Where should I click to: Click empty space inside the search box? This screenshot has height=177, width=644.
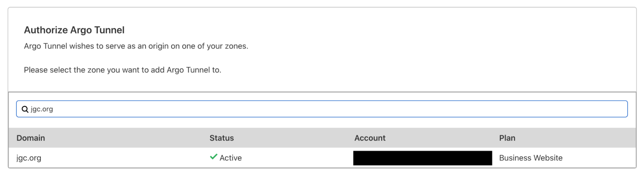(x=354, y=109)
